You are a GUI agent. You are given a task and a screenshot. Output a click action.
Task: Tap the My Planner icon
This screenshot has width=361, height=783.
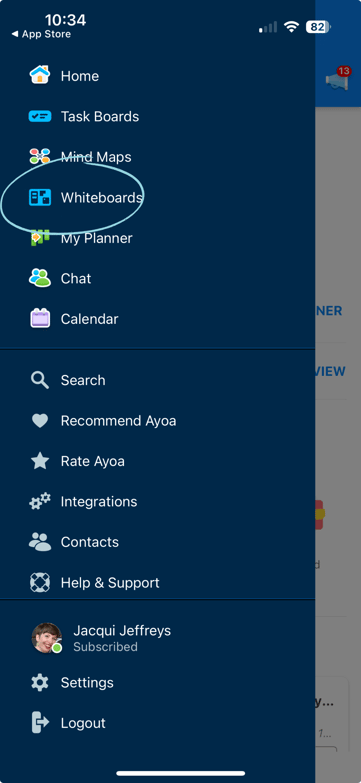click(x=39, y=238)
